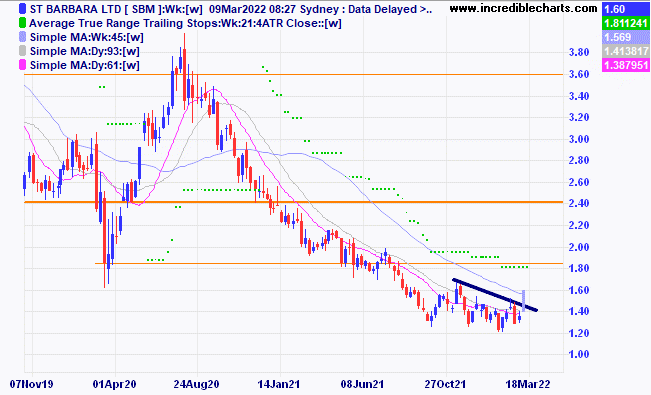
Task: Click the gray 1.413817 value box
Action: click(626, 51)
